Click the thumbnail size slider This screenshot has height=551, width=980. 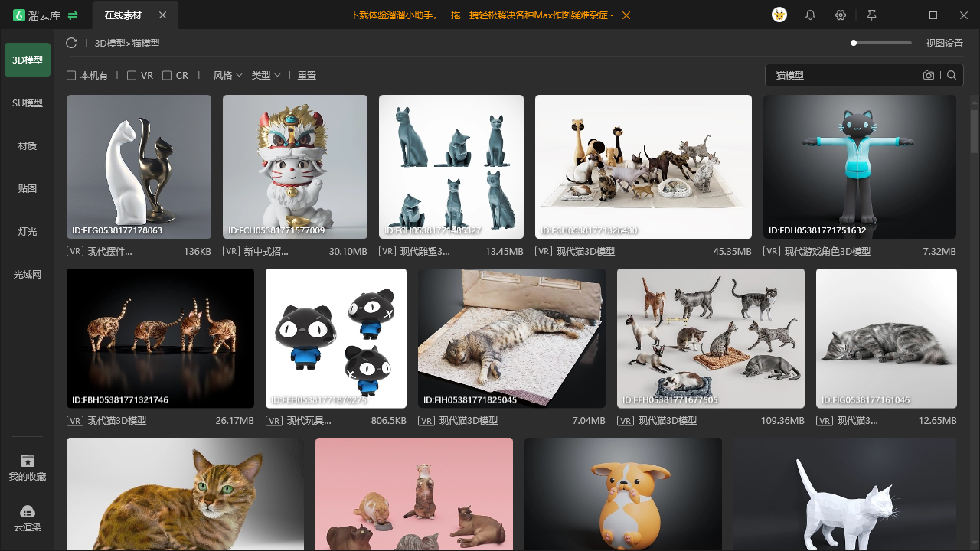point(881,43)
